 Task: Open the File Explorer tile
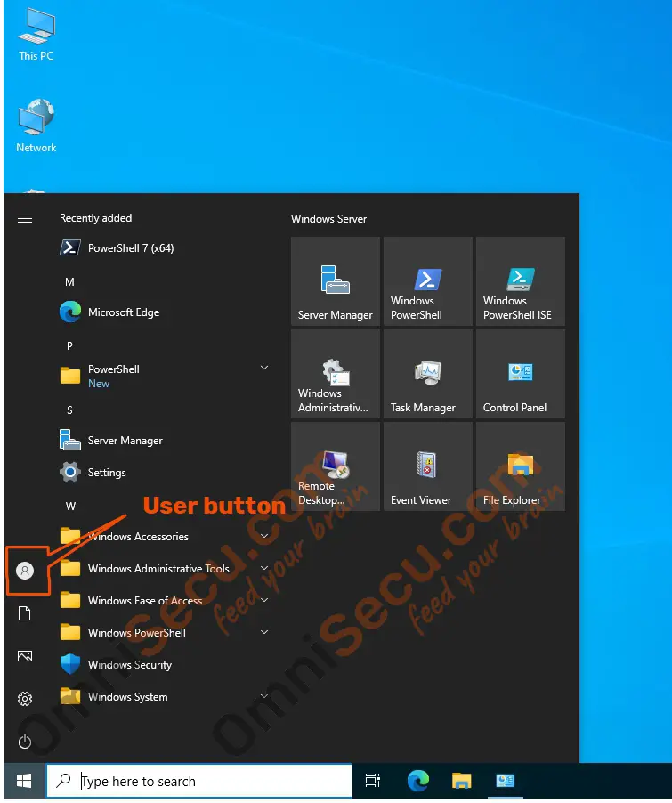coord(521,466)
